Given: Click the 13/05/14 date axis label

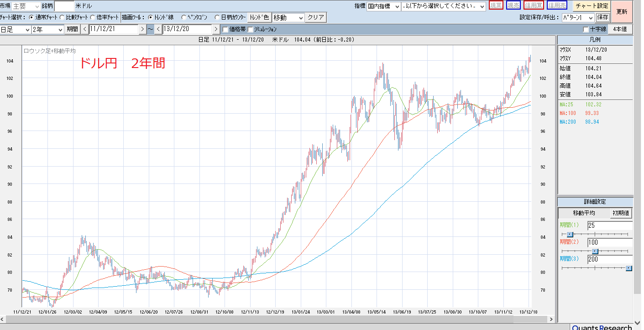Looking at the screenshot, I should (376, 312).
